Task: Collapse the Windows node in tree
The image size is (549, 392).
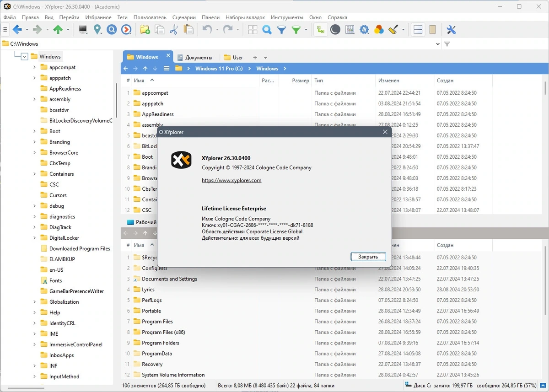Action: pos(24,57)
